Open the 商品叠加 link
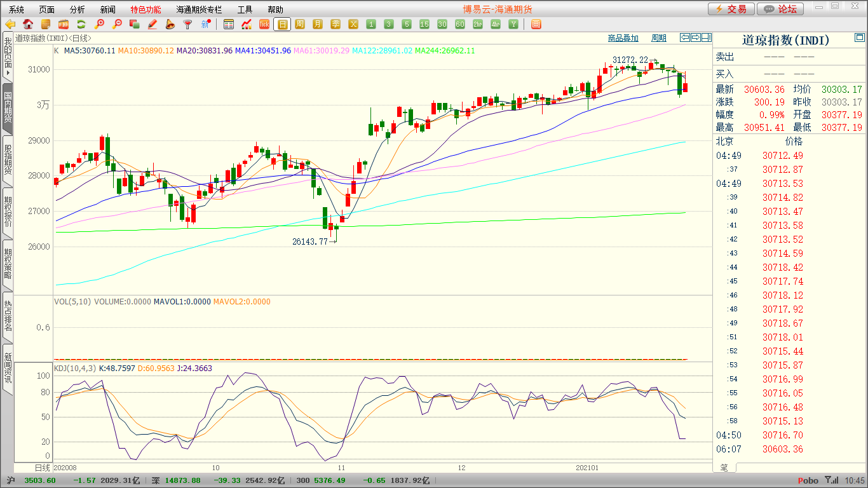Image resolution: width=868 pixels, height=488 pixels. [623, 38]
